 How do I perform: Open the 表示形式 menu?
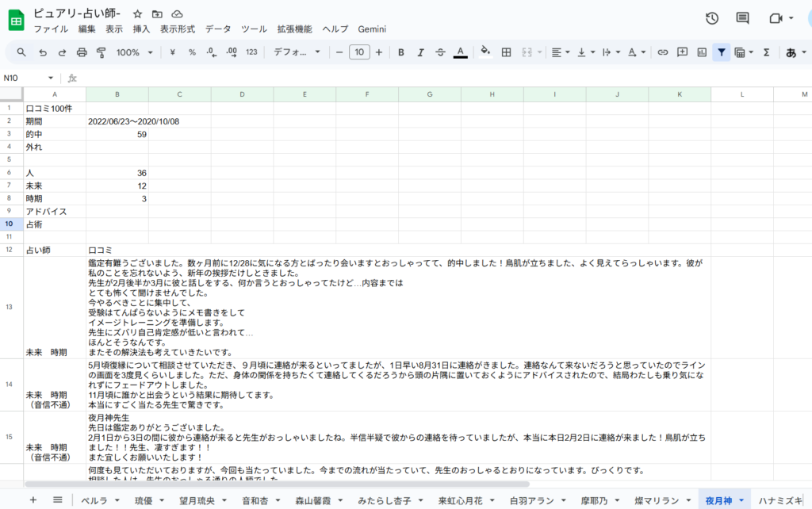(x=177, y=29)
